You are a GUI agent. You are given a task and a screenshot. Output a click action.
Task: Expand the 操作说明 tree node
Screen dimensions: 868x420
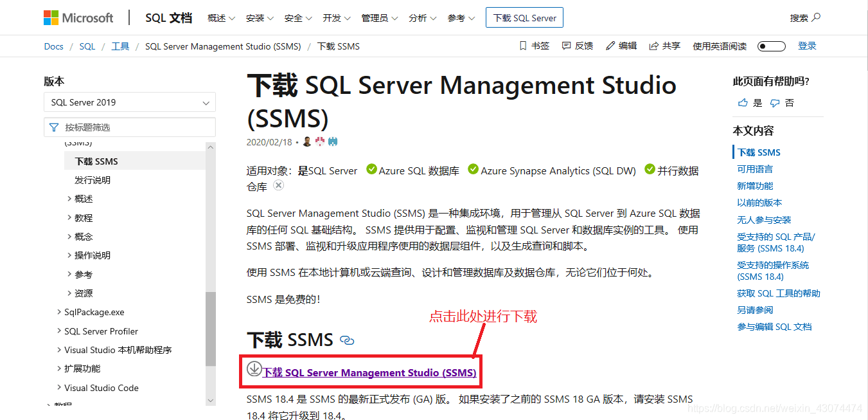(x=69, y=255)
